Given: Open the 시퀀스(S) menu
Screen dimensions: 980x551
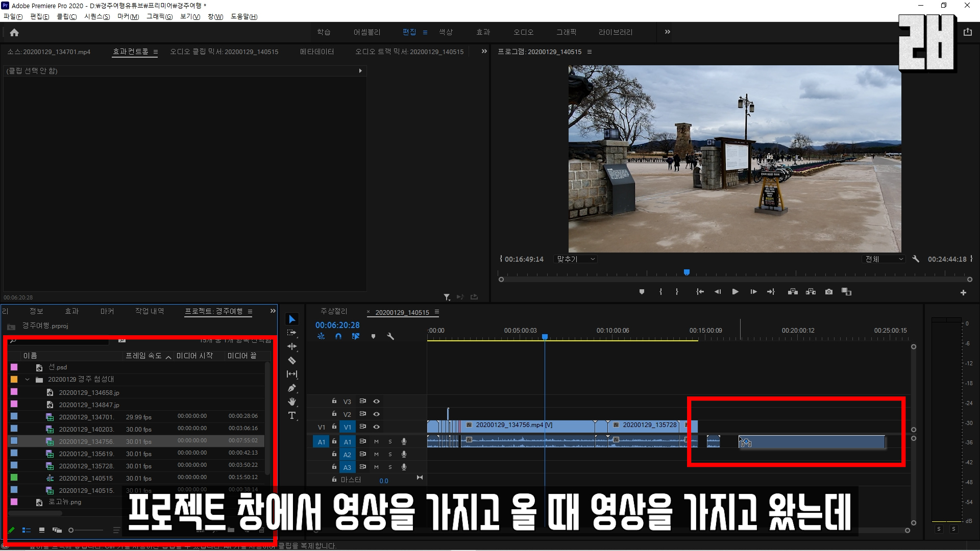Looking at the screenshot, I should pos(96,16).
